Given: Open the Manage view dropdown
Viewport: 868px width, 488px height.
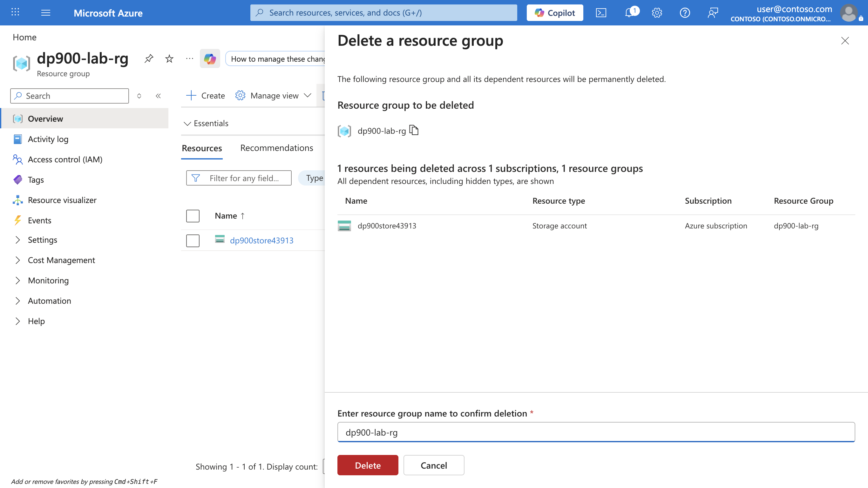Looking at the screenshot, I should point(307,95).
